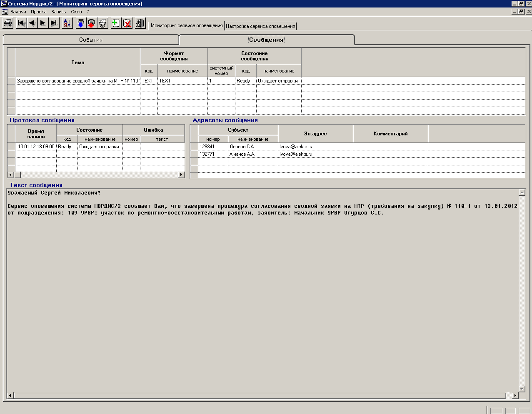532x414 pixels.
Task: Add a new record with the green plus icon
Action: coord(116,23)
